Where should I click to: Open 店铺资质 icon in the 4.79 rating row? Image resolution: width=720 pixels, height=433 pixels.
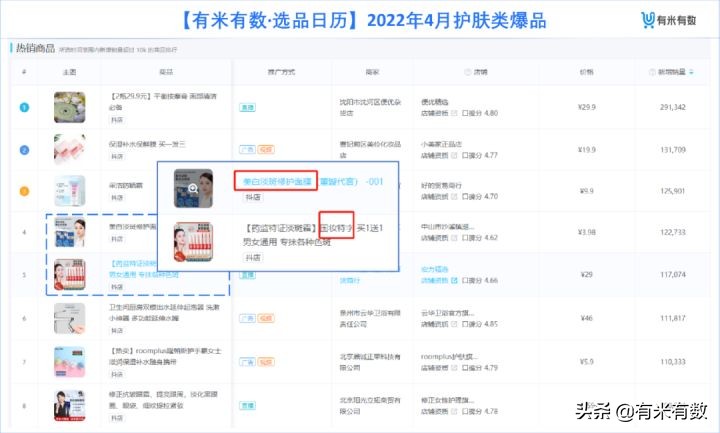(454, 367)
